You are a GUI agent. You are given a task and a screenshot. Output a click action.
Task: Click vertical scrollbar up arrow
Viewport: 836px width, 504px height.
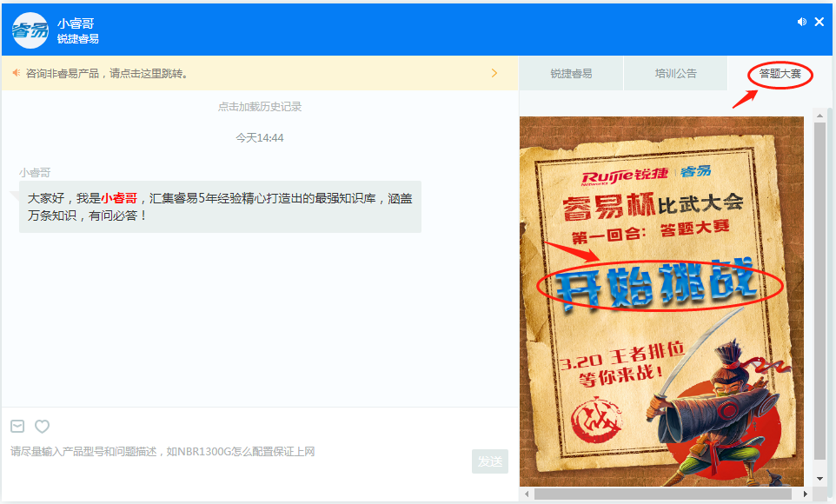[x=820, y=116]
